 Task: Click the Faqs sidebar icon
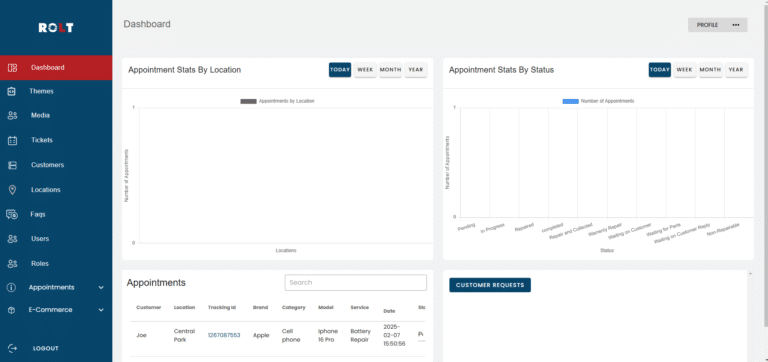point(12,214)
